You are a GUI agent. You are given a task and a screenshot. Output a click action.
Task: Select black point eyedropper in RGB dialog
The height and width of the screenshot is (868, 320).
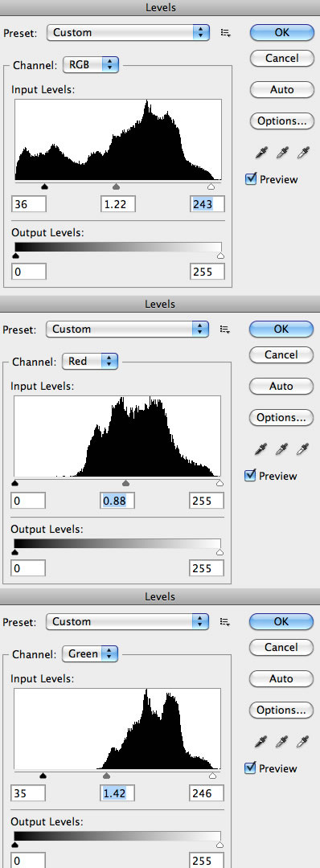coord(261,153)
